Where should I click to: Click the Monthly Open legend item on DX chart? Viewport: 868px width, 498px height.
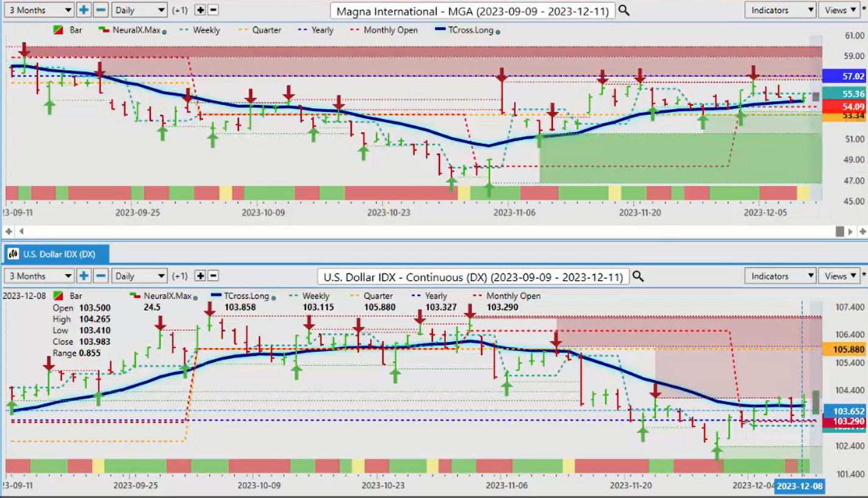tap(506, 296)
